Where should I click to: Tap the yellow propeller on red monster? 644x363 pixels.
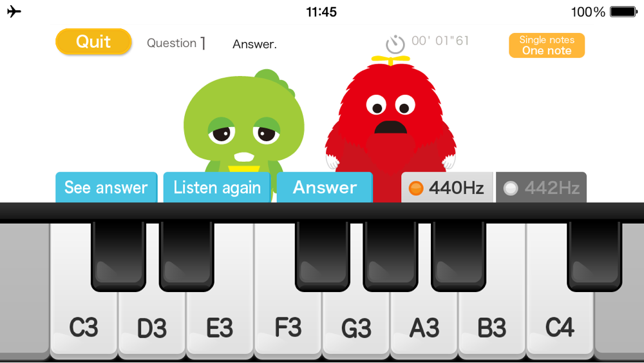pyautogui.click(x=391, y=61)
